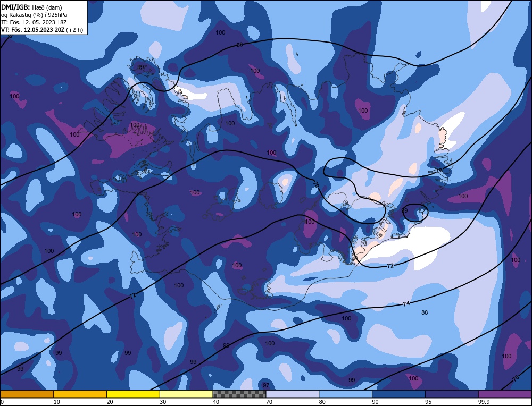Click the "20" legend tick label

(x=110, y=402)
